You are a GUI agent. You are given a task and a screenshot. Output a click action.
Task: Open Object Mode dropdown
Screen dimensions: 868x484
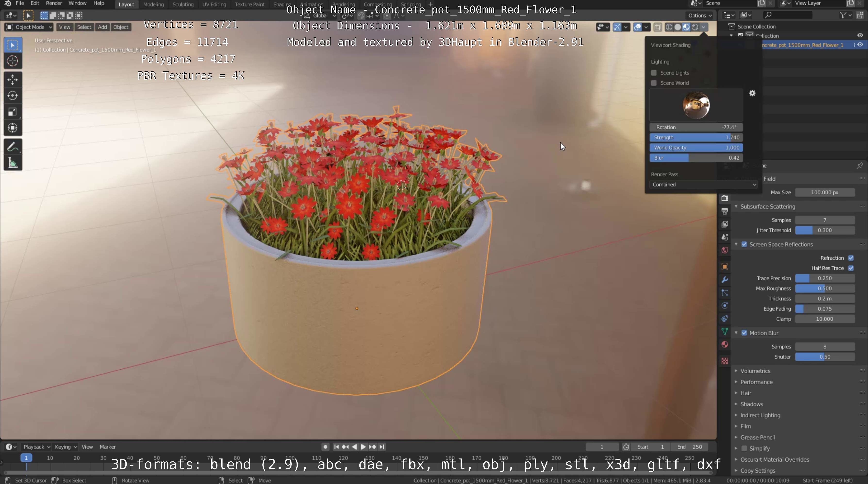point(29,27)
